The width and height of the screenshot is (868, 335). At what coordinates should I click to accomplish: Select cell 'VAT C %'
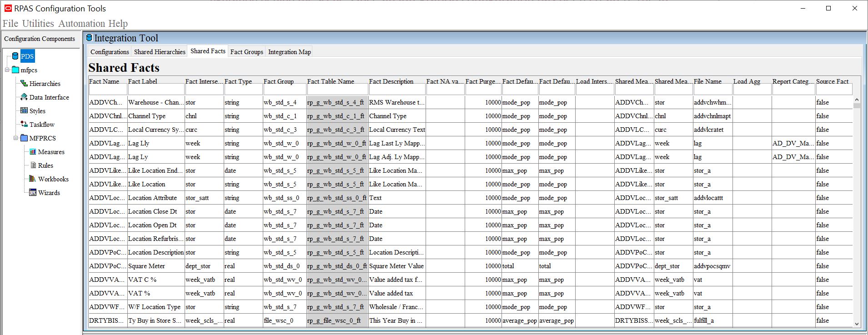(156, 280)
